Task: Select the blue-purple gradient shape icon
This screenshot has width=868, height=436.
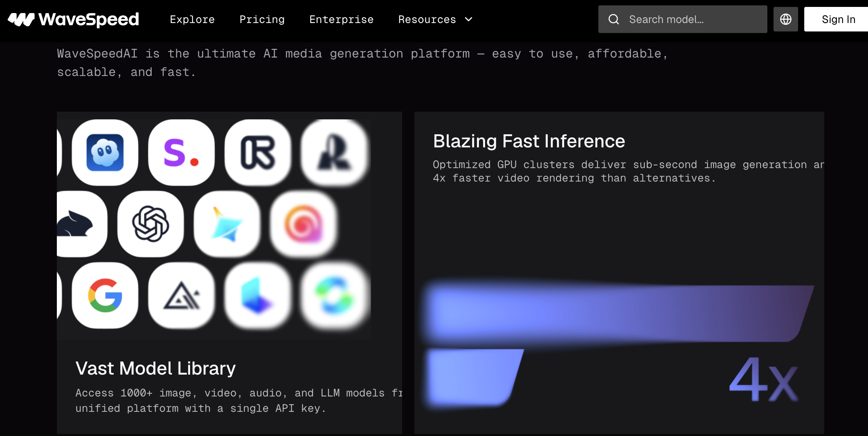Action: 258,296
